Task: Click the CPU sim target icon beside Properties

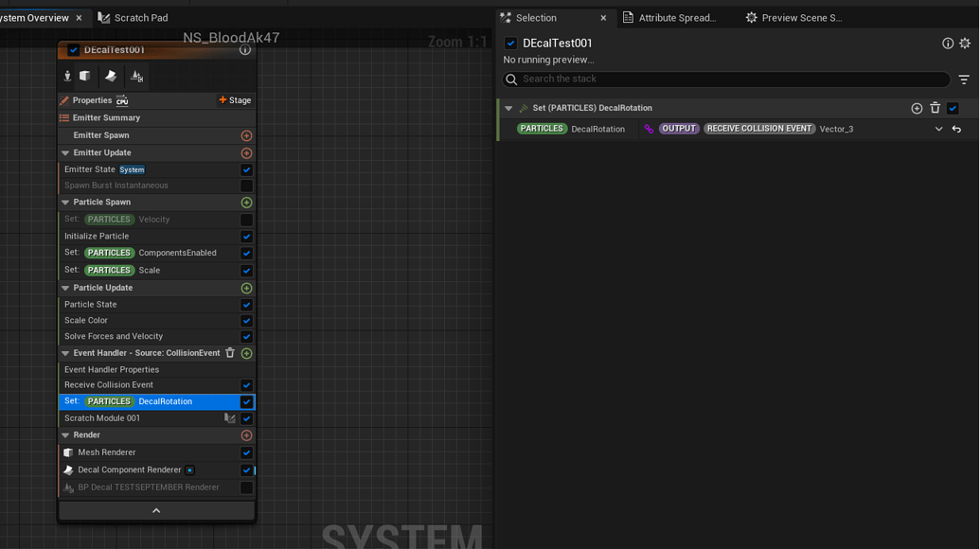Action: click(x=122, y=100)
